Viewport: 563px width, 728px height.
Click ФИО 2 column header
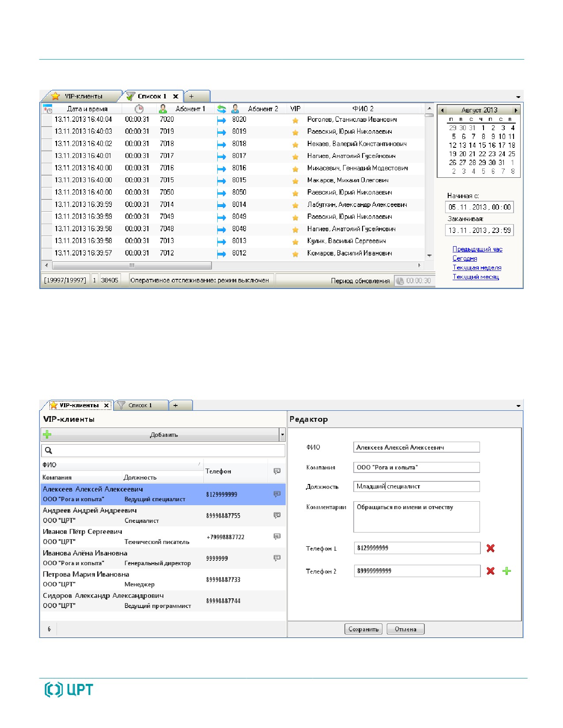[x=363, y=109]
